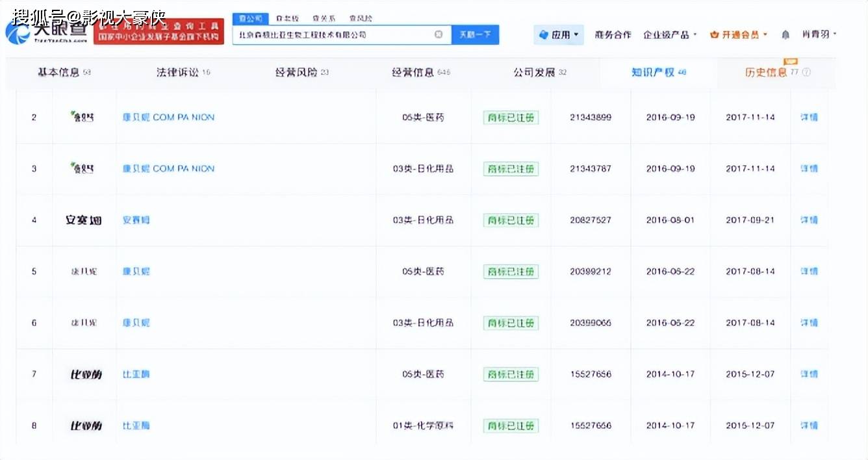868x460 pixels.
Task: Open trademark name link in row 7
Action: (136, 374)
